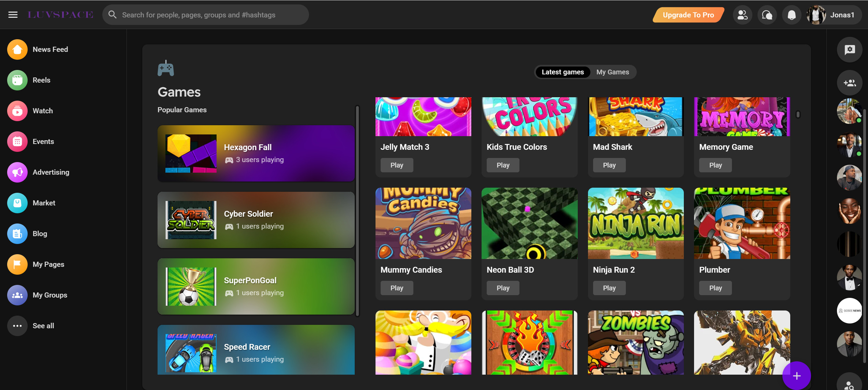Click SuperPonGoal trophy thumbnail
This screenshot has height=390, width=868.
pos(191,286)
